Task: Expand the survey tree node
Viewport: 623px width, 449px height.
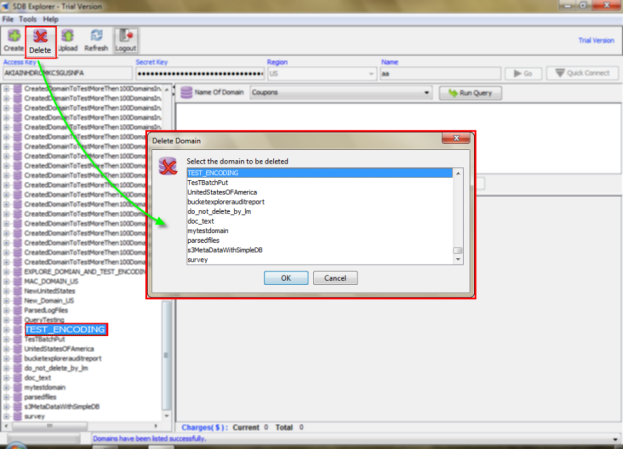Action: [x=6, y=416]
